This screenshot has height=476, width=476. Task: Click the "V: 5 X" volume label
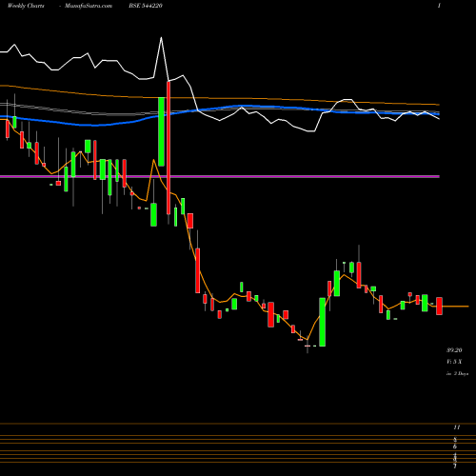[454, 362]
